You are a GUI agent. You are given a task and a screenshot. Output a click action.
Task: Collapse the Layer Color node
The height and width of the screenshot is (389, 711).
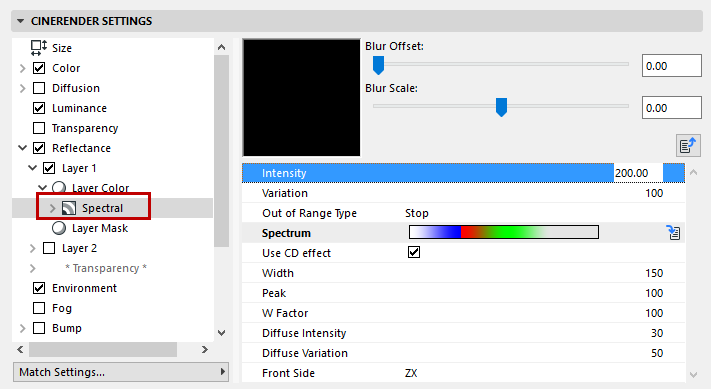42,187
